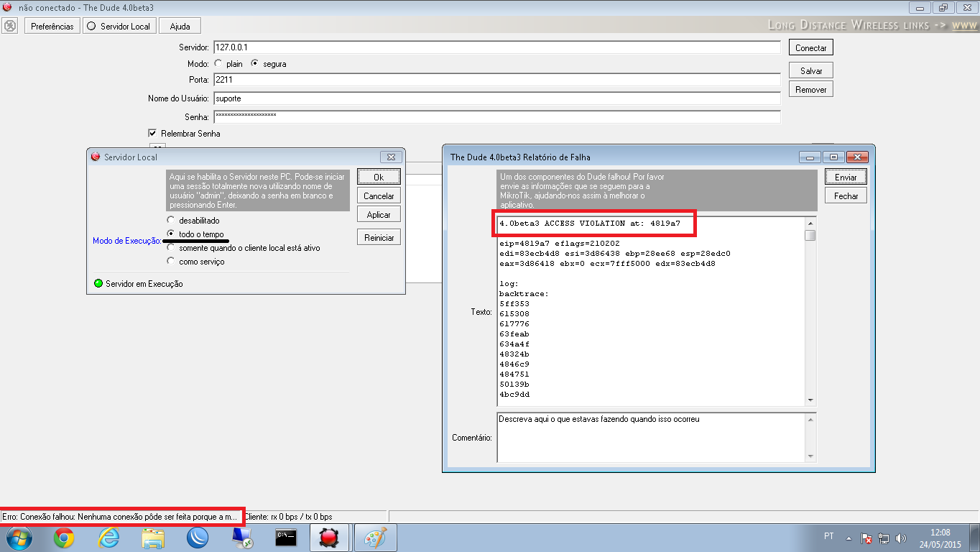980x552 pixels.
Task: Click the blue round swirl app in taskbar
Action: [x=198, y=538]
